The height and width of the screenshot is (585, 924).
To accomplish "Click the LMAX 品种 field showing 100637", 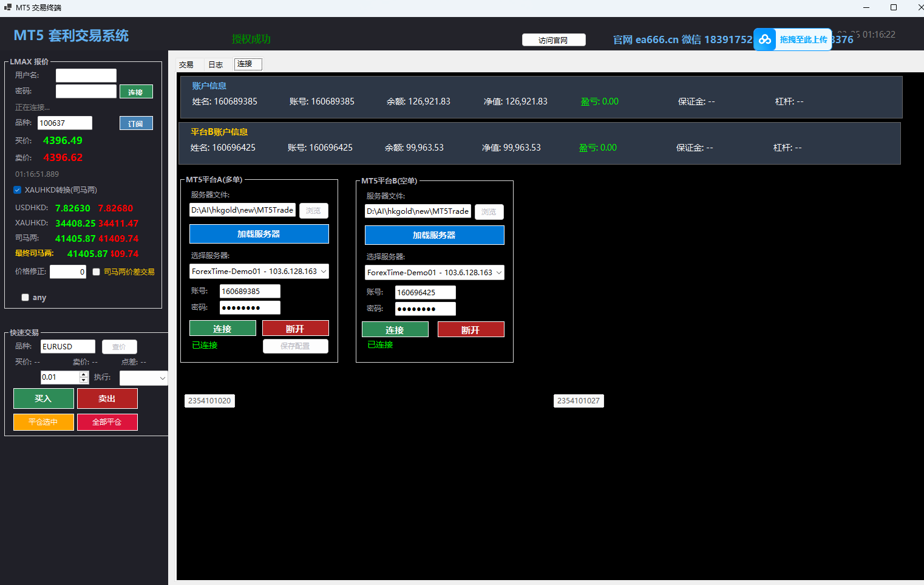I will [65, 123].
